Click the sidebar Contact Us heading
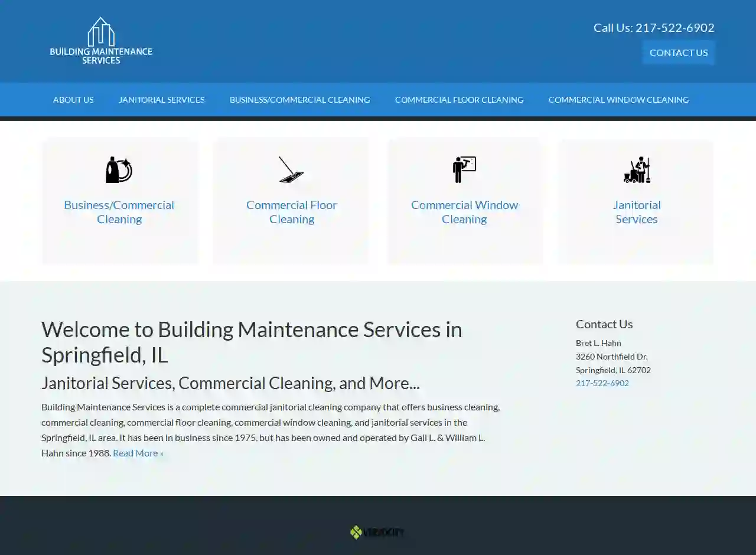 click(604, 324)
